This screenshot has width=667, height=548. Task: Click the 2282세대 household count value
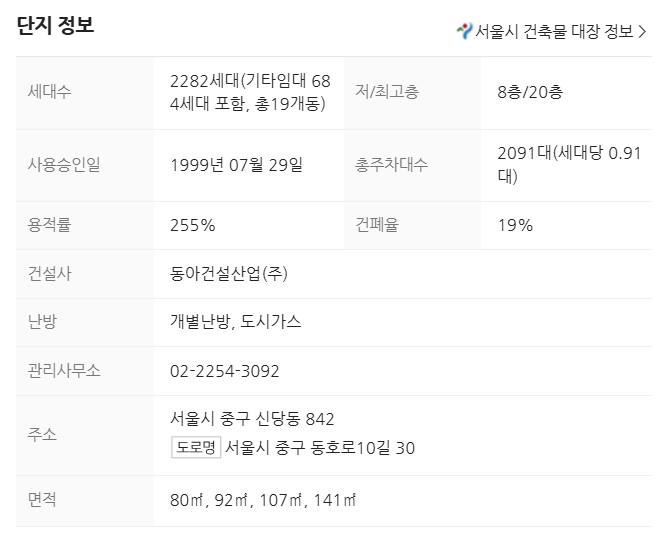pos(250,92)
